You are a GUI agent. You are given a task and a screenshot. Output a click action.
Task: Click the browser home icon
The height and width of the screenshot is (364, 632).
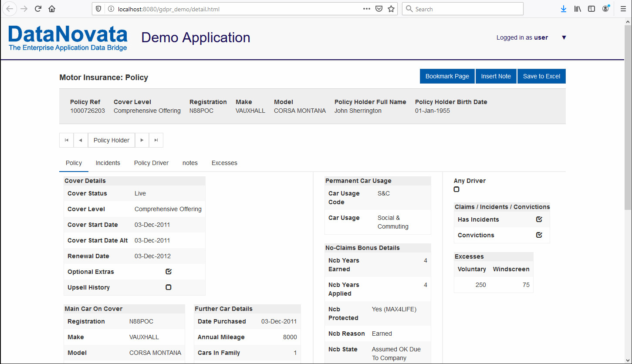click(52, 9)
